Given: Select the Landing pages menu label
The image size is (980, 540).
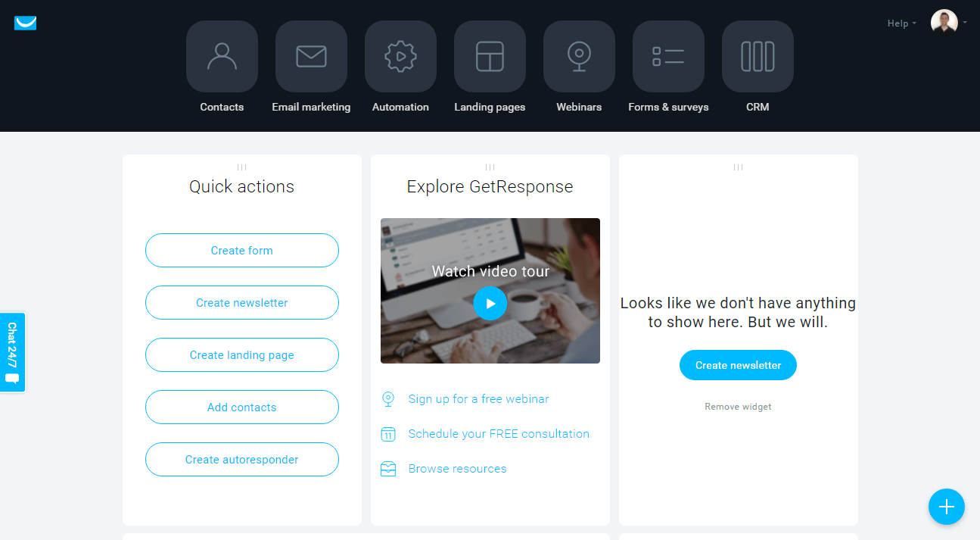Looking at the screenshot, I should [490, 107].
